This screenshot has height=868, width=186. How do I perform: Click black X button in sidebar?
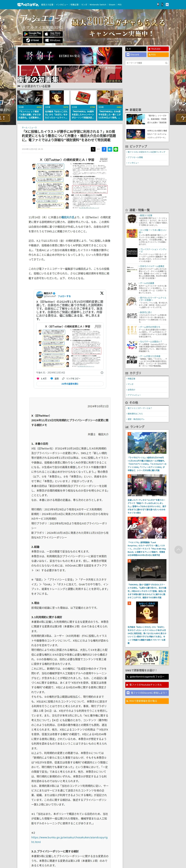click(136, 49)
